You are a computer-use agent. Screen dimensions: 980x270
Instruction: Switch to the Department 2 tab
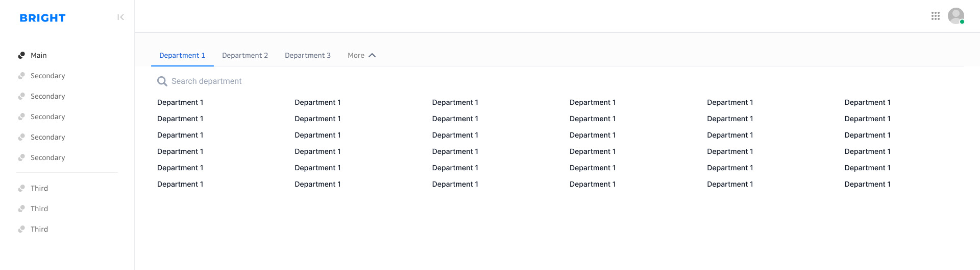pos(245,55)
